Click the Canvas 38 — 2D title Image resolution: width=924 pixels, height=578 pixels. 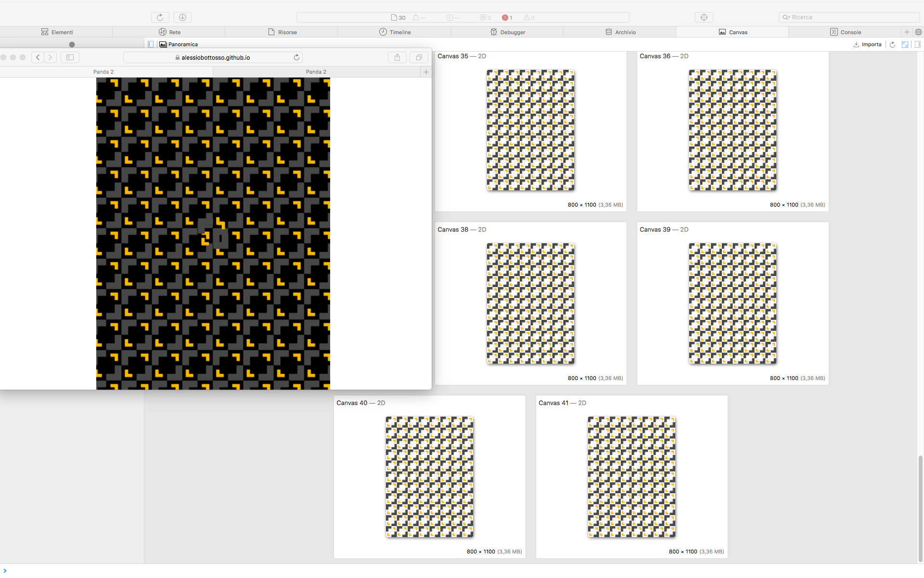(462, 230)
